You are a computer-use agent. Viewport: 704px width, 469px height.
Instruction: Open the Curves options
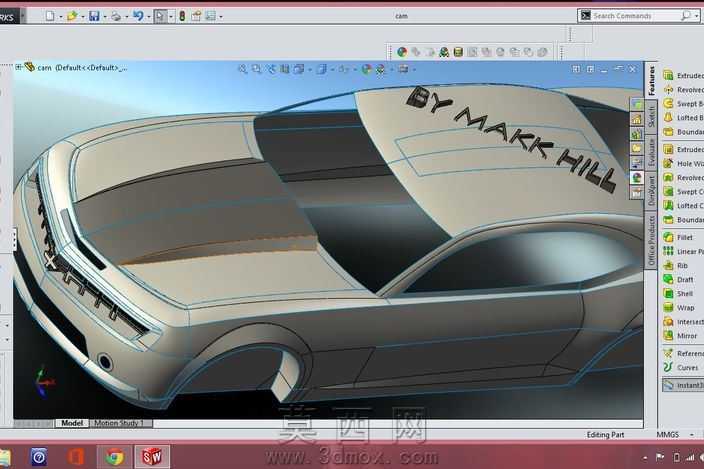(x=681, y=367)
